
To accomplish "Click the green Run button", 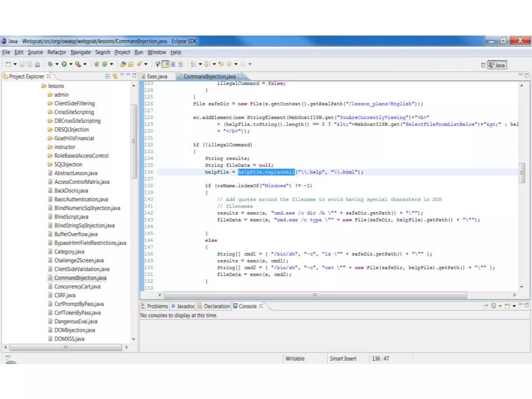I will [x=64, y=64].
